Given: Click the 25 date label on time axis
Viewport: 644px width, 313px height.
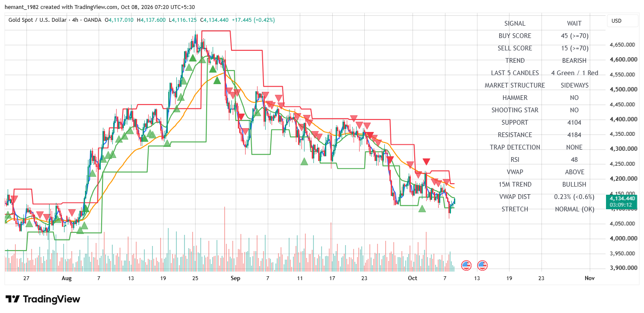Looking at the screenshot, I should tap(195, 278).
